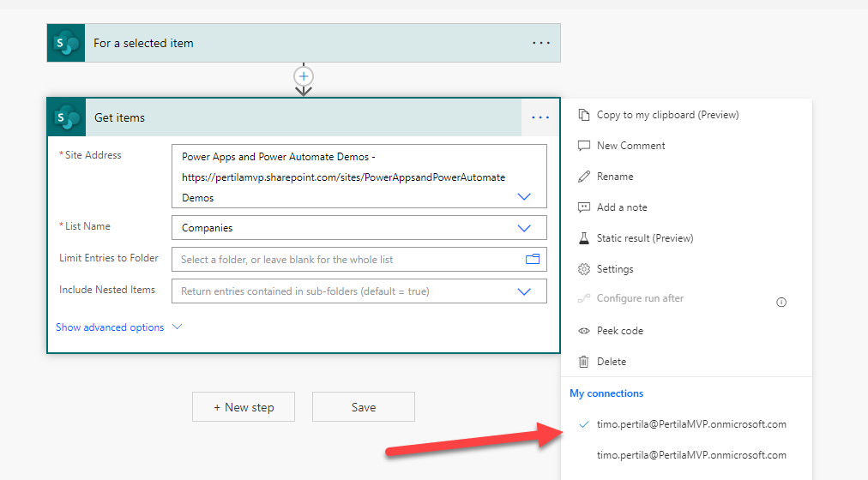Click the plus icon to insert a step
The image size is (868, 480).
coord(304,75)
